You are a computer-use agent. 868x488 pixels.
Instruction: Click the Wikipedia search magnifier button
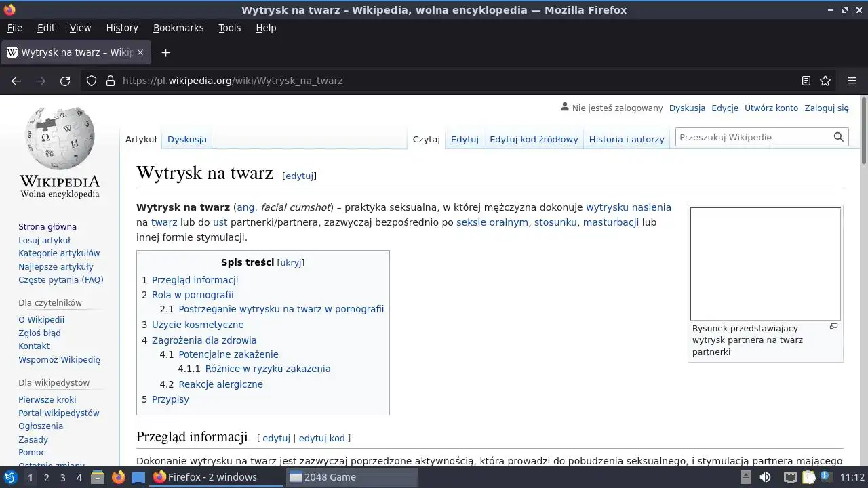coord(839,137)
